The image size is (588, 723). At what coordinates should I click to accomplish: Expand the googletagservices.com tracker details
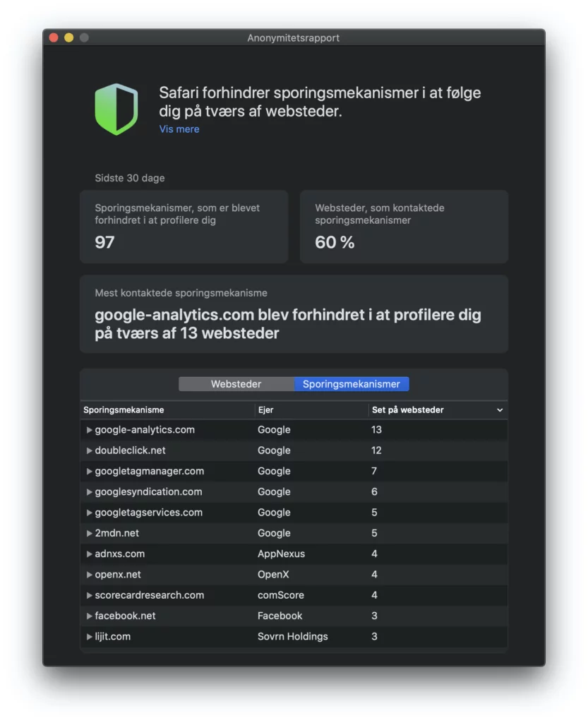pyautogui.click(x=89, y=512)
